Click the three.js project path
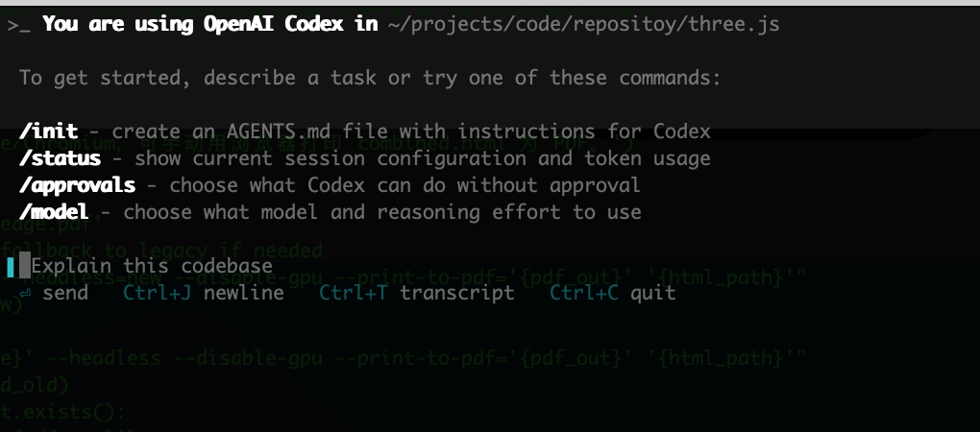The image size is (980, 432). pyautogui.click(x=584, y=25)
